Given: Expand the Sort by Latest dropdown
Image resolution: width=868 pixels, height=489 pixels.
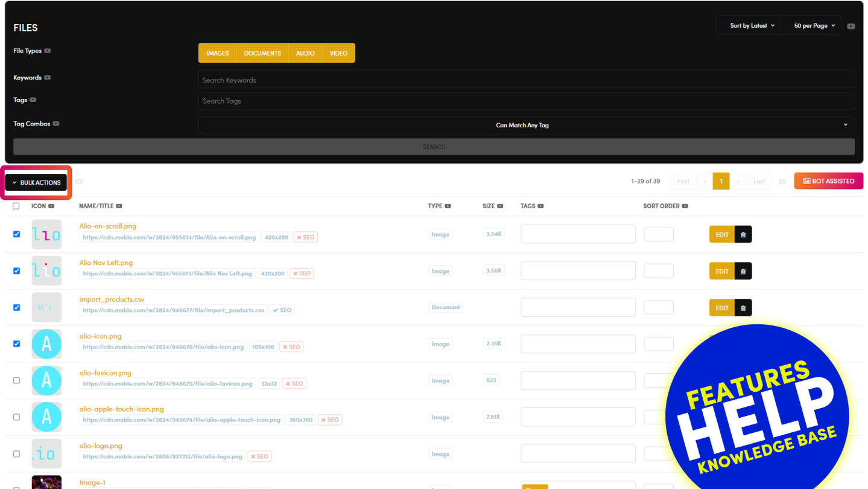Looking at the screenshot, I should [x=752, y=26].
